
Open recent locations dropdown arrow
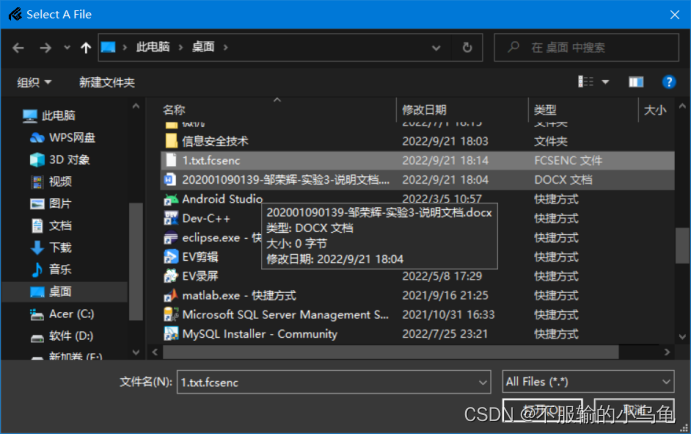tap(67, 47)
